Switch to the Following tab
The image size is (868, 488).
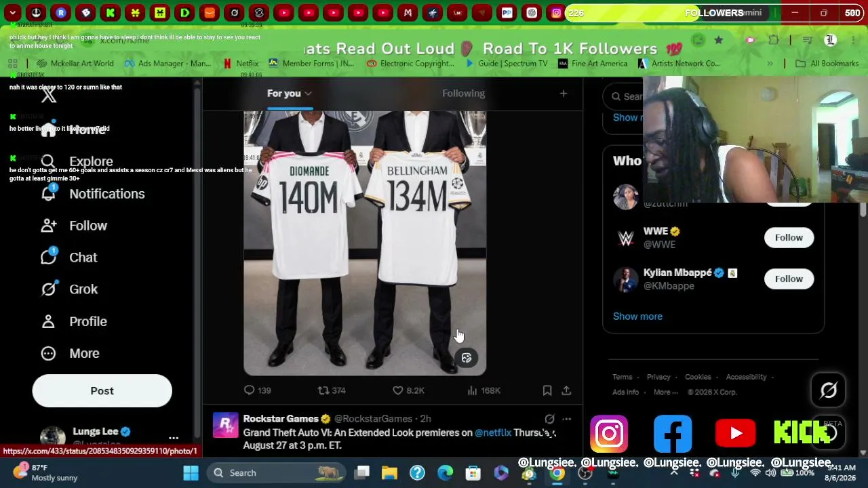(x=464, y=94)
